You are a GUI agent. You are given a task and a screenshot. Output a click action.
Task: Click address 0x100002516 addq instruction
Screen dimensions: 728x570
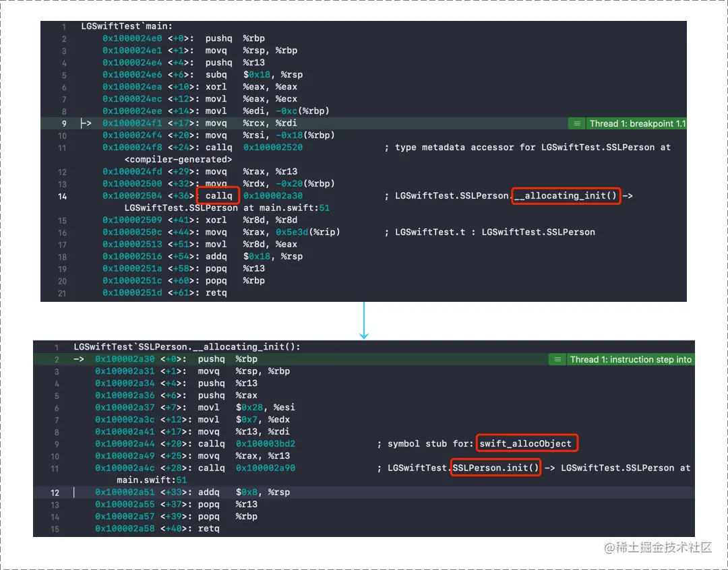point(132,256)
